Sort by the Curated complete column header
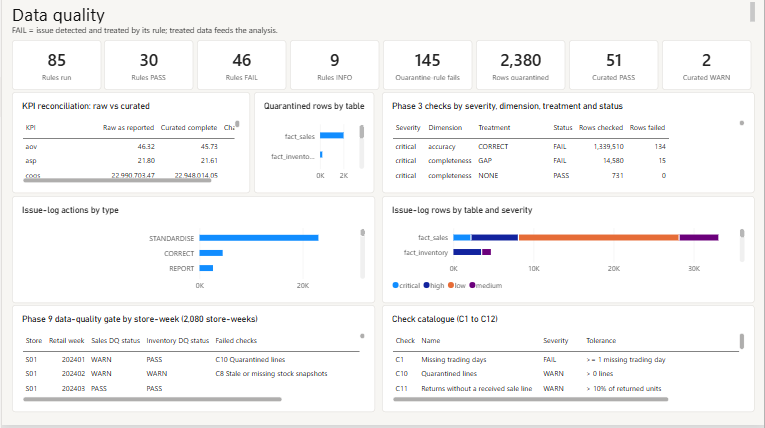765x428 pixels. click(189, 128)
